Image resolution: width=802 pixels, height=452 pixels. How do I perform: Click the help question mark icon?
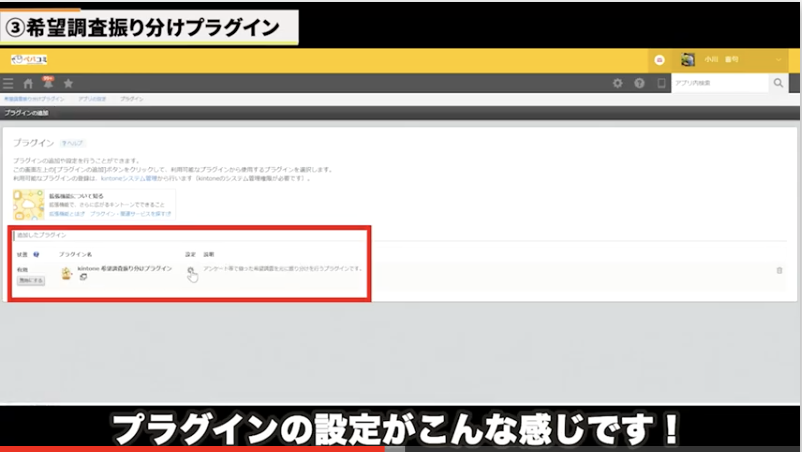[639, 84]
